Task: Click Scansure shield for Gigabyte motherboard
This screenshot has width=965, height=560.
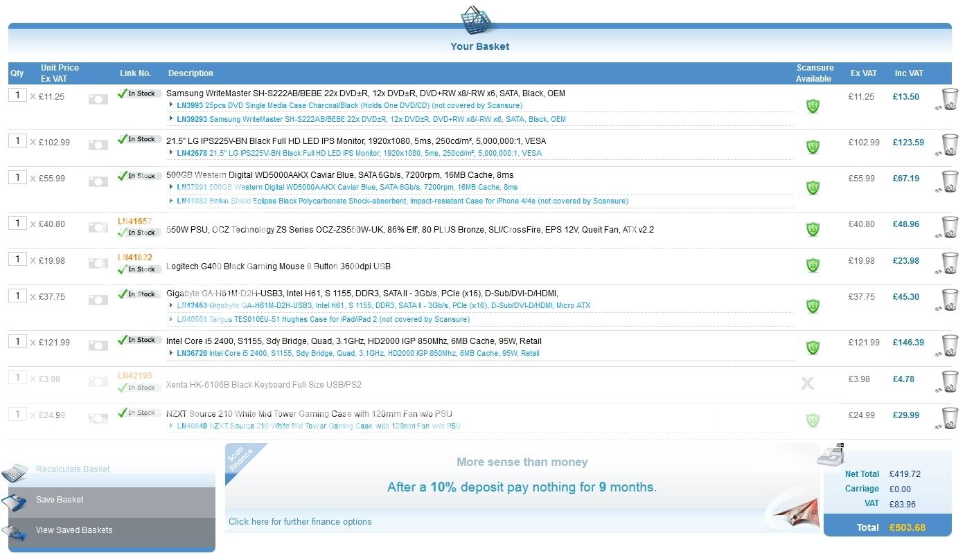Action: point(813,306)
